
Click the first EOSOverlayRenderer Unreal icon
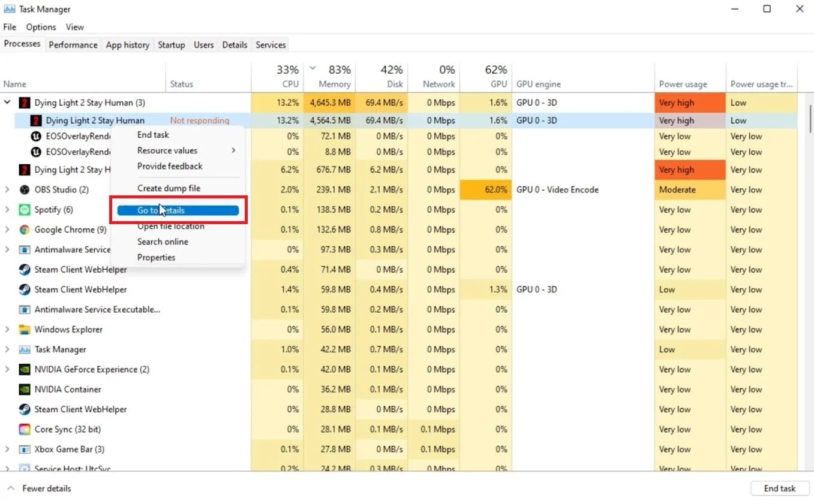tap(36, 136)
